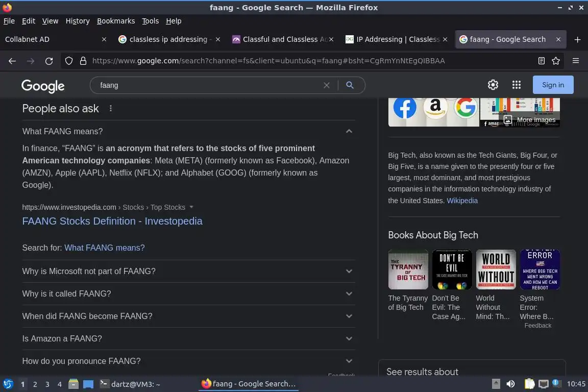Switch to workspace 2 in taskbar
Viewport: 588px width, 392px height.
point(35,384)
